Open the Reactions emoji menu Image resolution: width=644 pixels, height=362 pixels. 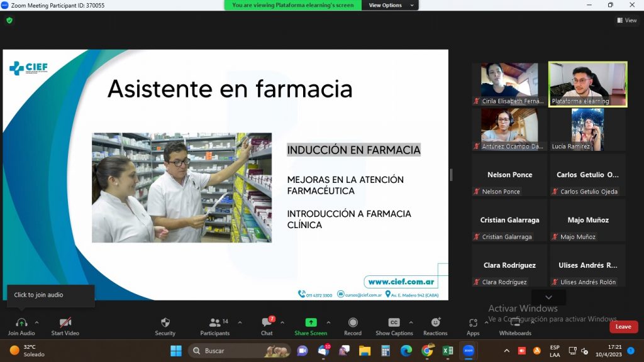(435, 326)
